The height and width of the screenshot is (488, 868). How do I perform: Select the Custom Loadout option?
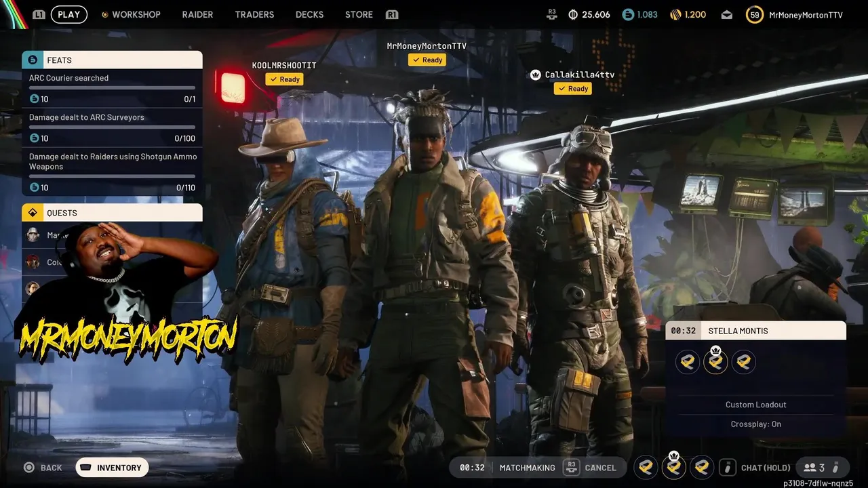[755, 405]
